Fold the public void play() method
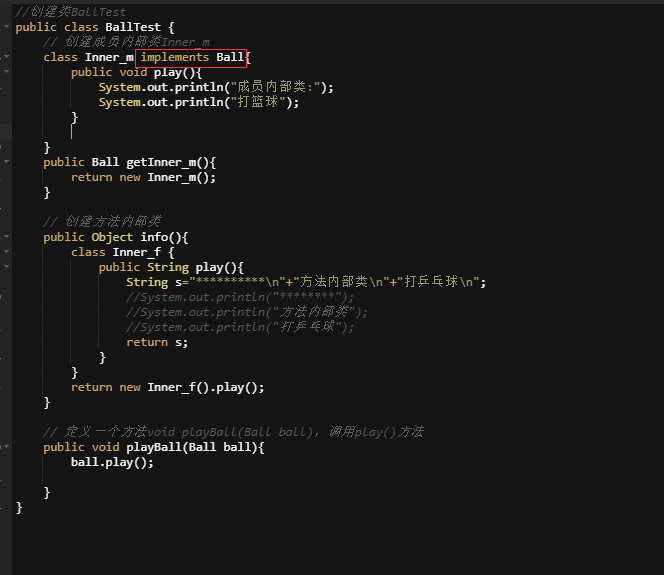The width and height of the screenshot is (664, 575). (x=6, y=72)
